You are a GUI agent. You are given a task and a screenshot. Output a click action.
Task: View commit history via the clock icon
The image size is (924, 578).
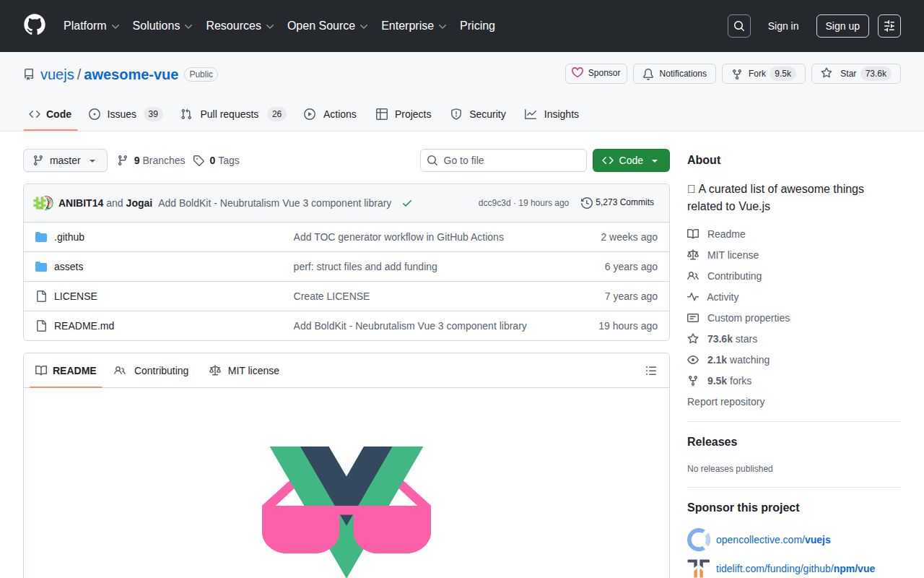click(x=585, y=203)
